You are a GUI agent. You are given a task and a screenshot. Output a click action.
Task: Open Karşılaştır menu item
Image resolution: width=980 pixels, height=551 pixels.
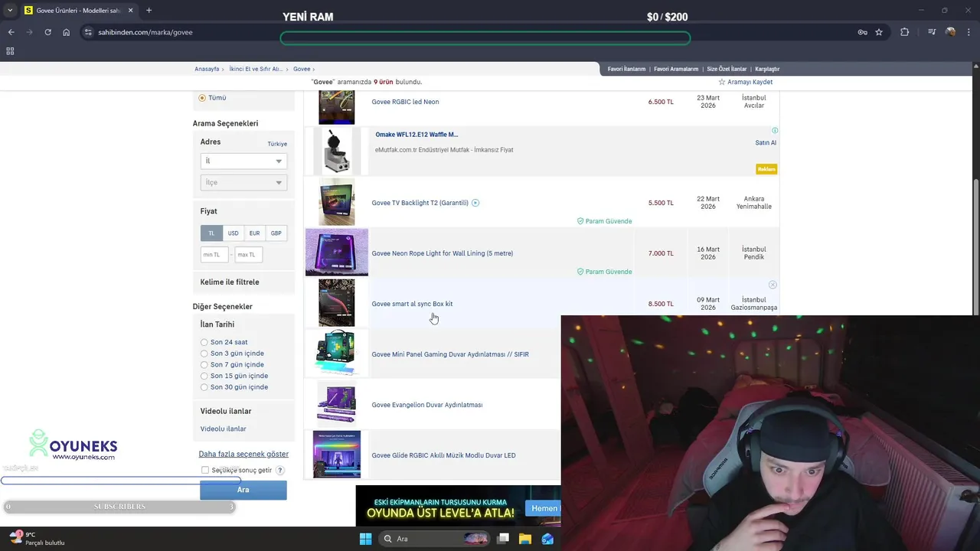tap(767, 69)
